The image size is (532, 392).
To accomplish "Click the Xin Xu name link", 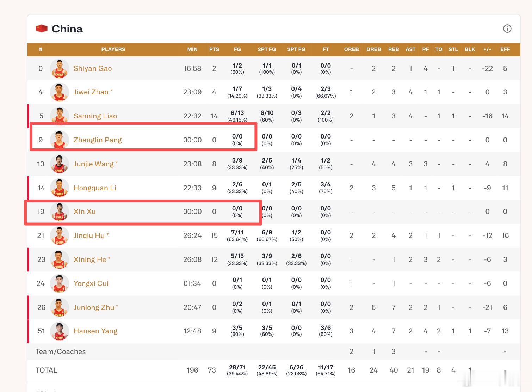I will [x=85, y=212].
